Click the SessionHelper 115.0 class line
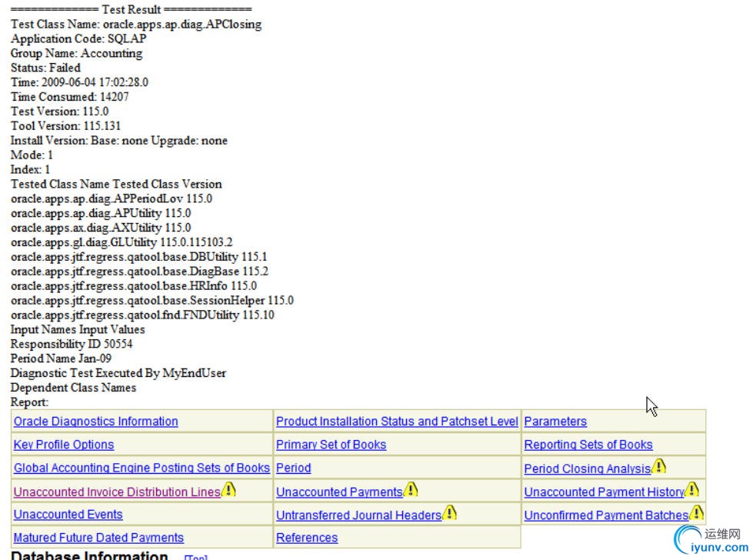Viewport: 753px width, 560px height. click(x=152, y=300)
